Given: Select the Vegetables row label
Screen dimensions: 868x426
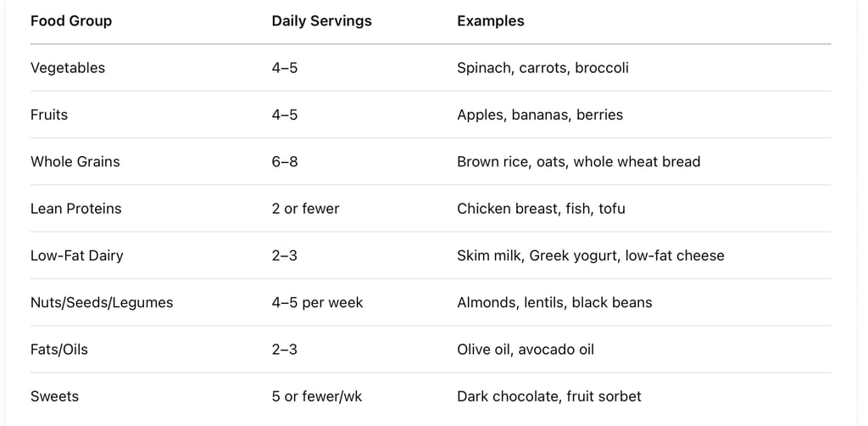Looking at the screenshot, I should tap(68, 68).
